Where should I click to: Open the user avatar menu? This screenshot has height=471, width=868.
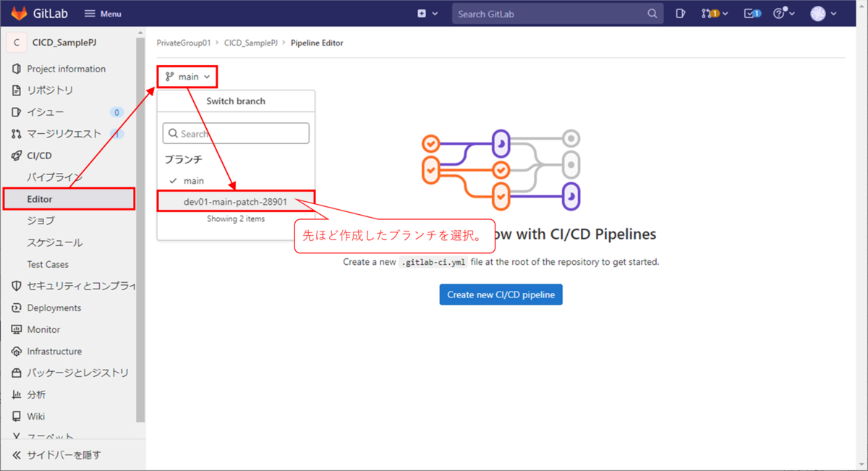click(824, 14)
